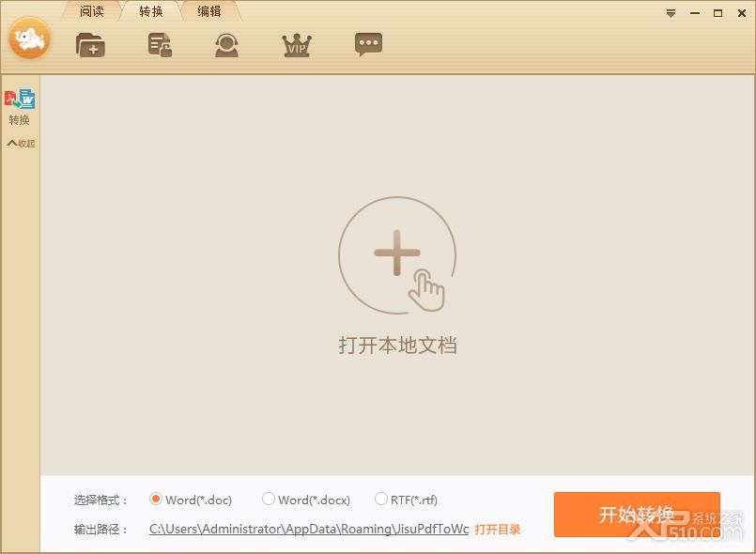The height and width of the screenshot is (554, 756).
Task: Click the add folder icon in toolbar
Action: point(91,45)
